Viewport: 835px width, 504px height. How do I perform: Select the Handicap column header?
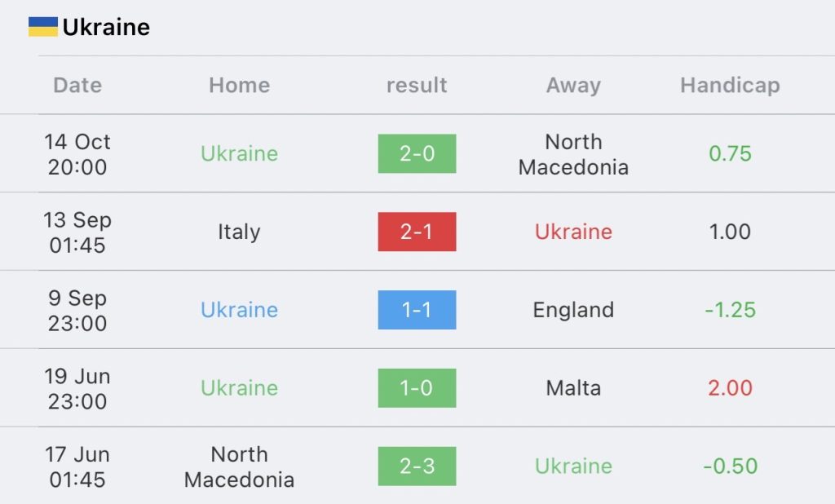(x=730, y=86)
